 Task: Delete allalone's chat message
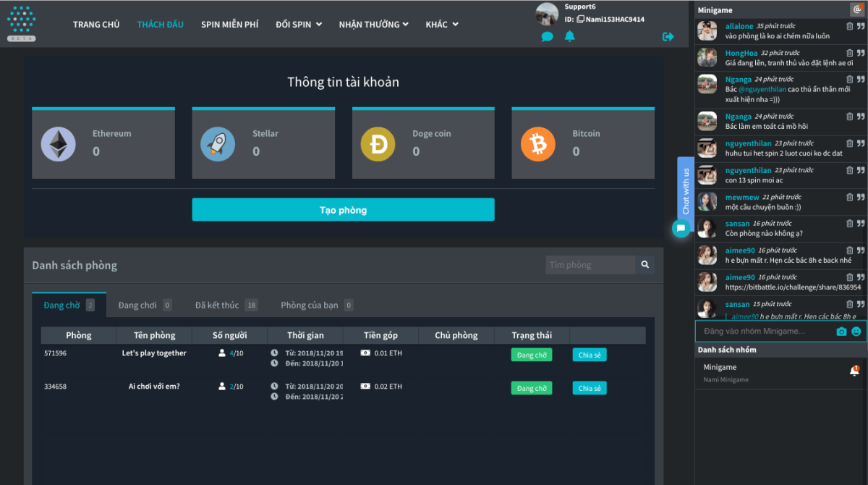(x=850, y=26)
